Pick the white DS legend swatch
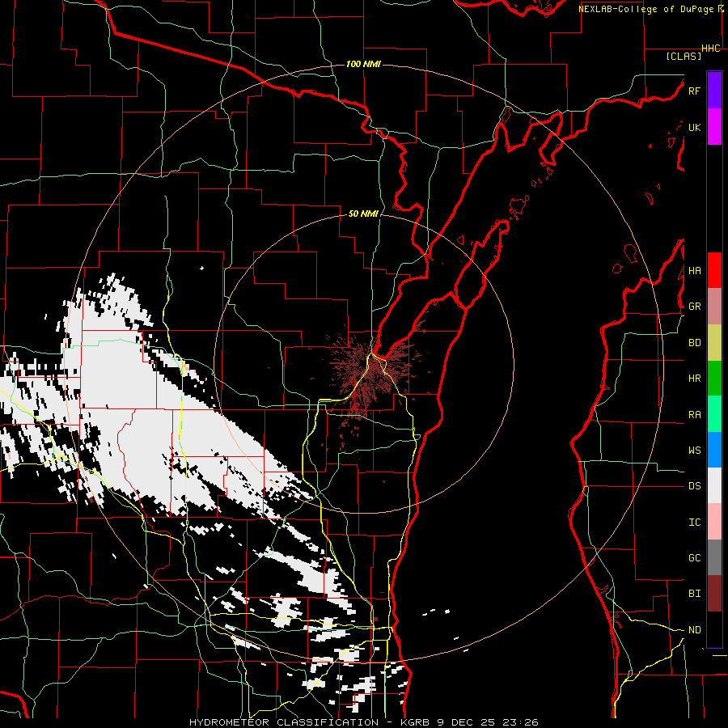The image size is (728, 728). (714, 485)
